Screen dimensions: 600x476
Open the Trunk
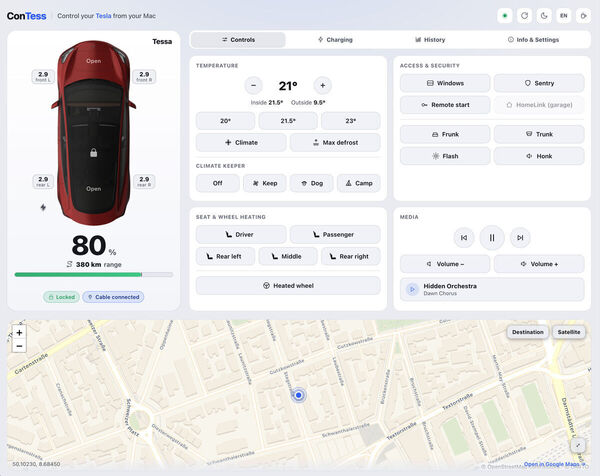[539, 134]
